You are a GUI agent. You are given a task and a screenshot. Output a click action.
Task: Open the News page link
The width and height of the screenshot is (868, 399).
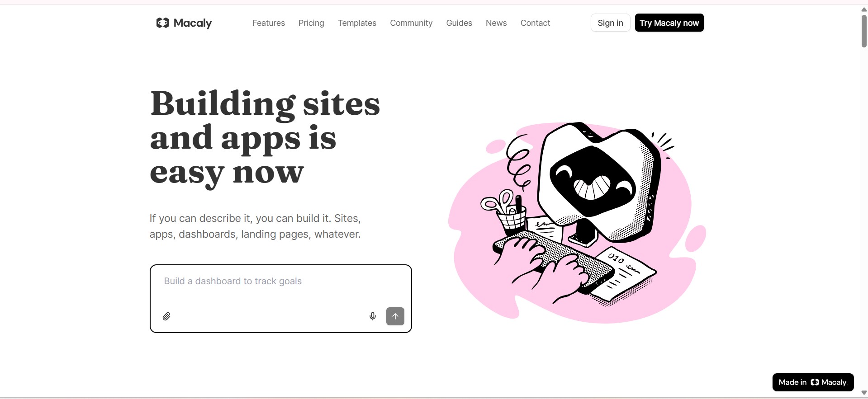click(496, 23)
